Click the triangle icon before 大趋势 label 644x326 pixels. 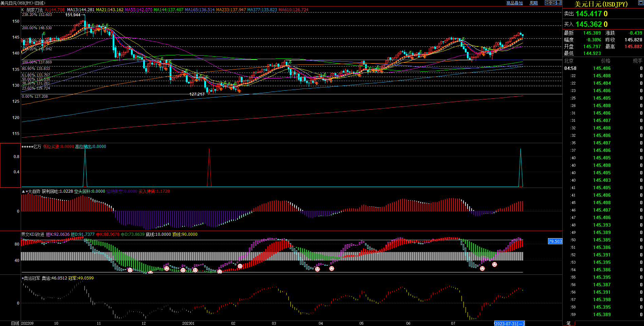pos(23,191)
